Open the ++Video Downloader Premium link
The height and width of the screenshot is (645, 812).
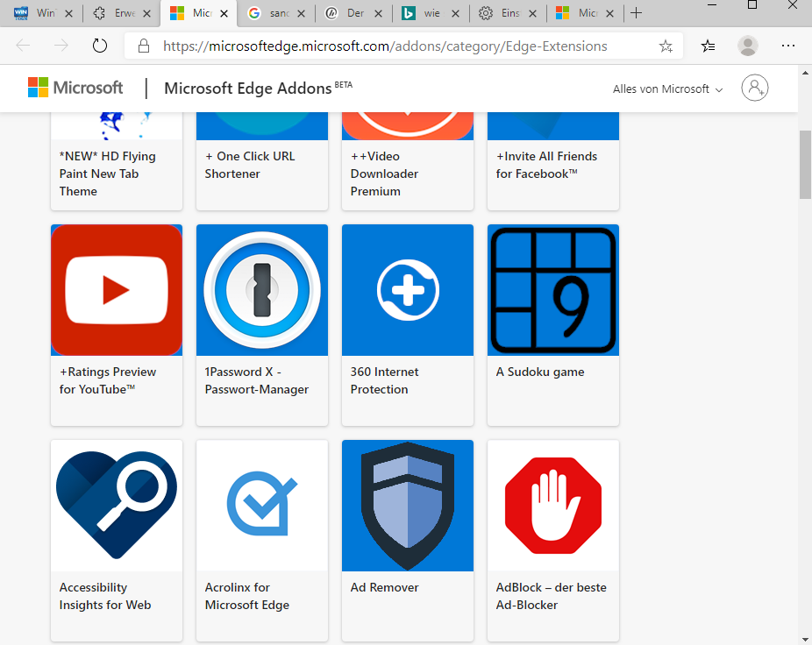(384, 174)
